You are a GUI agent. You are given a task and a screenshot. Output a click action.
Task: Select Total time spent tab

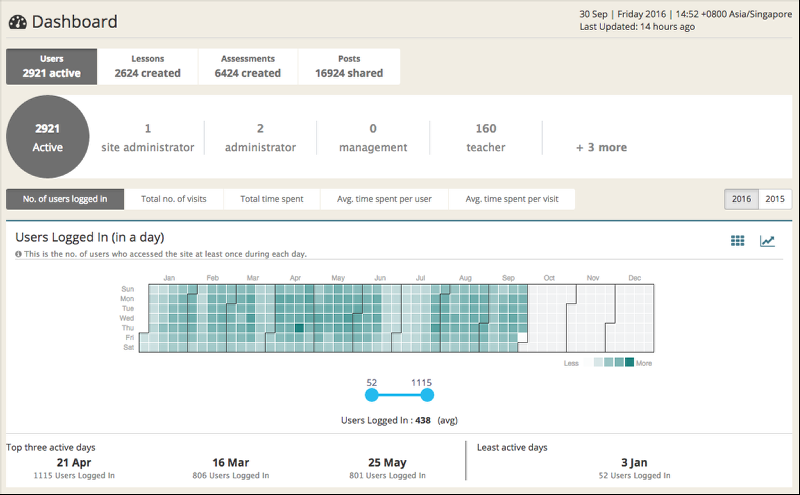(x=271, y=199)
